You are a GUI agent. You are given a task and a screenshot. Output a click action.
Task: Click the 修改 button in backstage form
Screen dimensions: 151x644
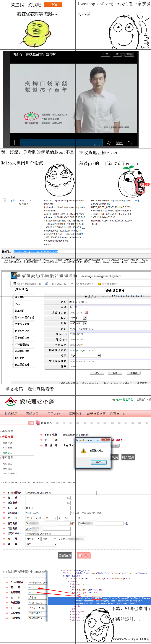point(97,373)
